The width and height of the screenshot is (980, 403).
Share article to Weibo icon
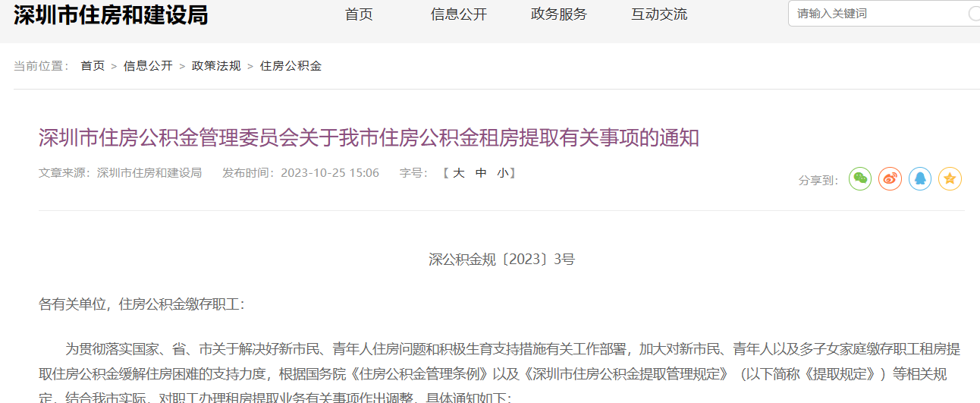[890, 179]
